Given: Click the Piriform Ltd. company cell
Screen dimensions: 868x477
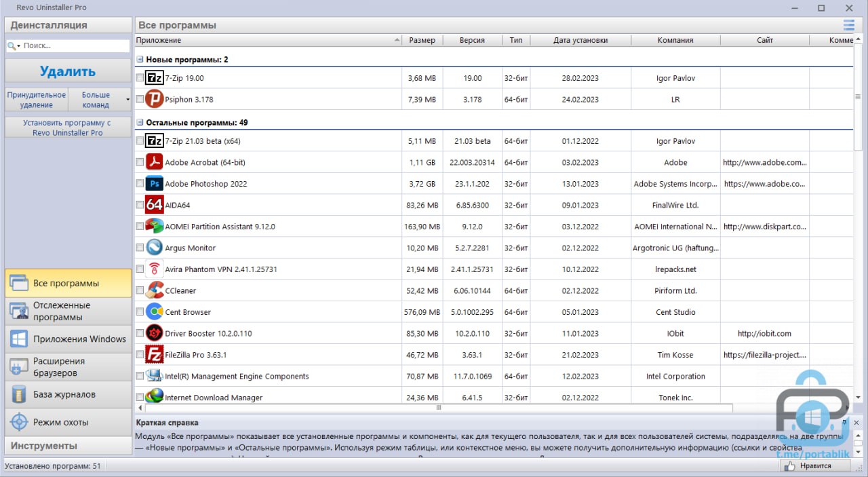Looking at the screenshot, I should point(675,290).
